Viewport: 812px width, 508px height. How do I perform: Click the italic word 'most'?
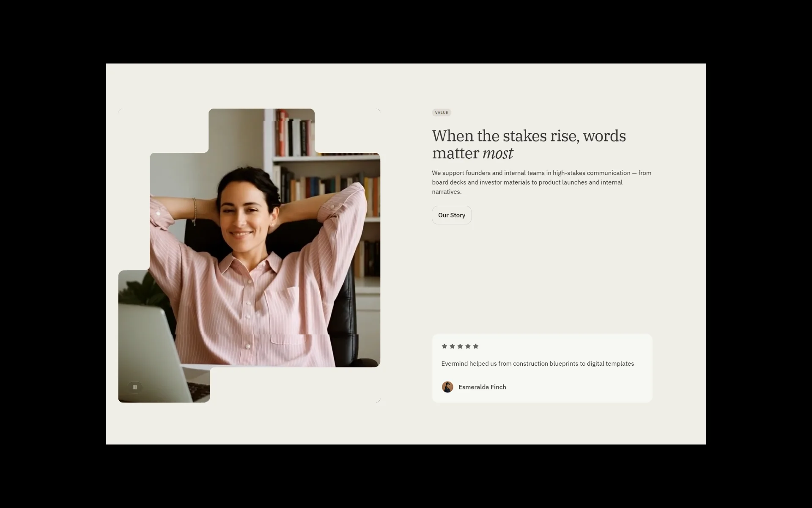(x=498, y=153)
